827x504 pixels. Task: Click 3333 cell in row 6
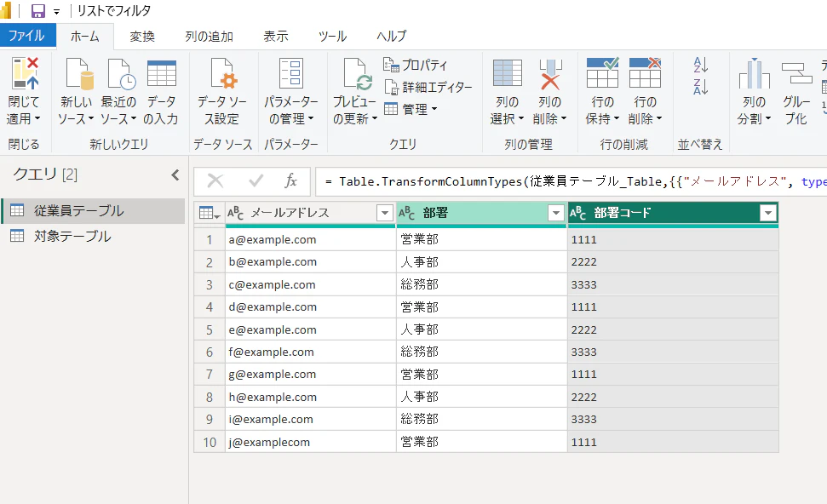point(673,352)
